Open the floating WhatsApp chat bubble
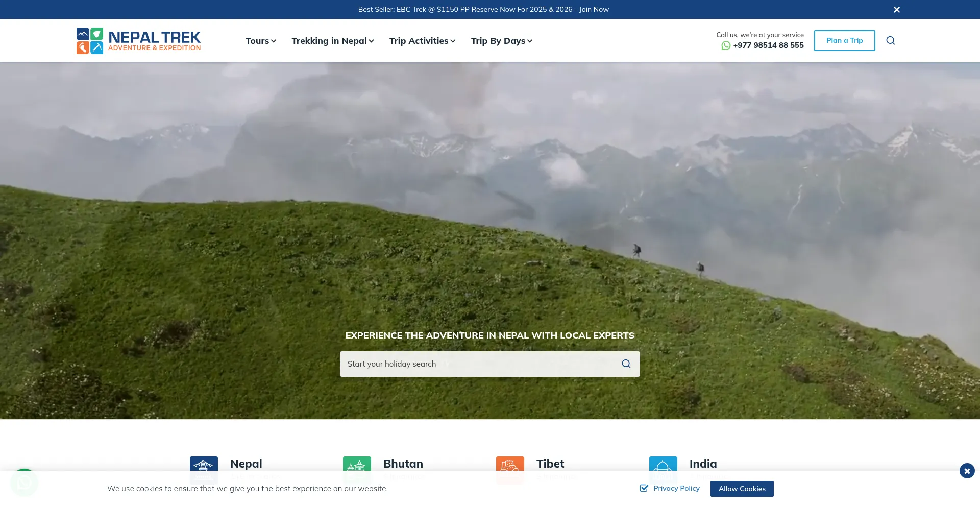Screen dimensions: 980x507 (x=24, y=482)
